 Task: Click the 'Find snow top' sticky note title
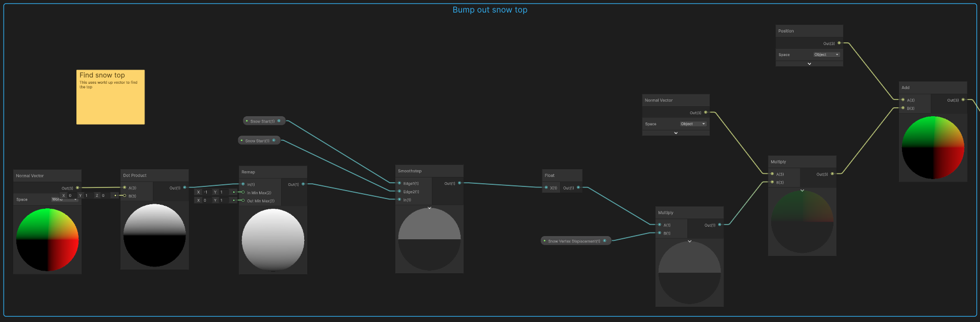102,75
